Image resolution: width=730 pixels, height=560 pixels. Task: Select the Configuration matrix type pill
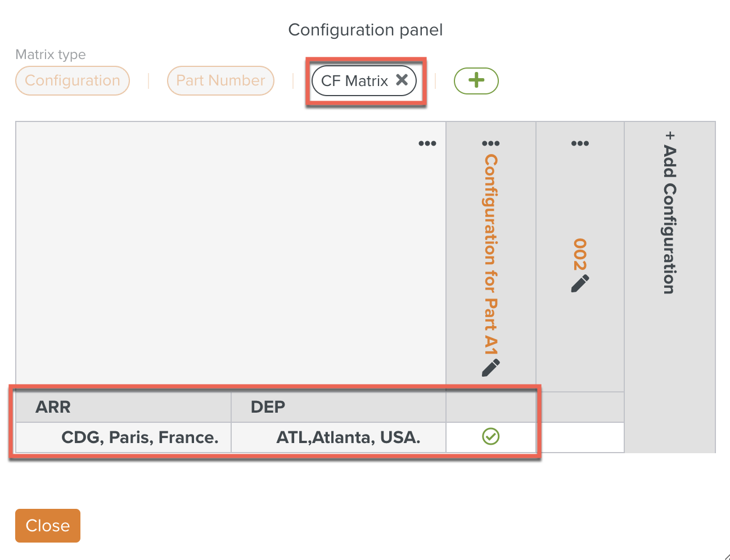(x=73, y=80)
